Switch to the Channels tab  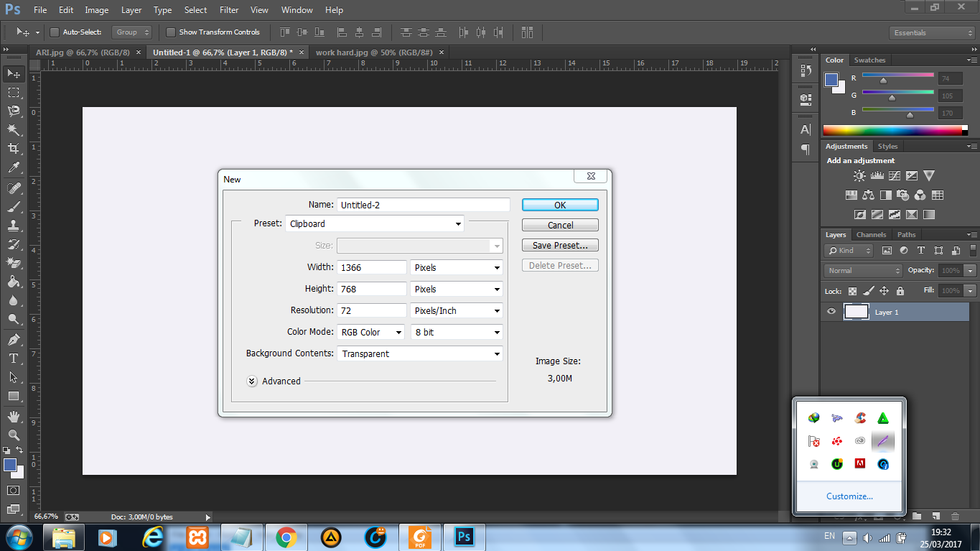click(871, 235)
